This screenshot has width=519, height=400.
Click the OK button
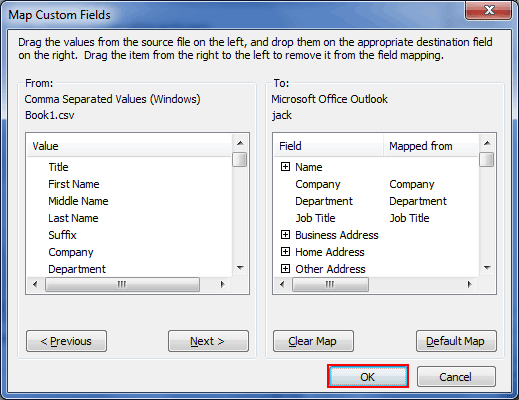coord(368,377)
